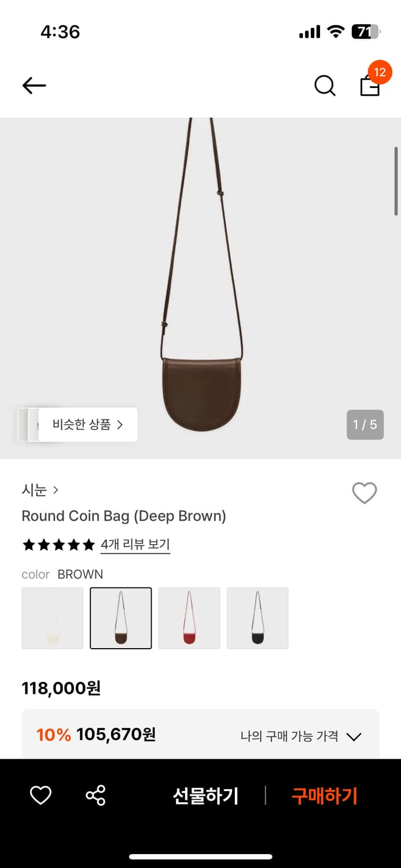
Task: Tap 선물하기 in the bottom menu bar
Action: click(x=205, y=796)
